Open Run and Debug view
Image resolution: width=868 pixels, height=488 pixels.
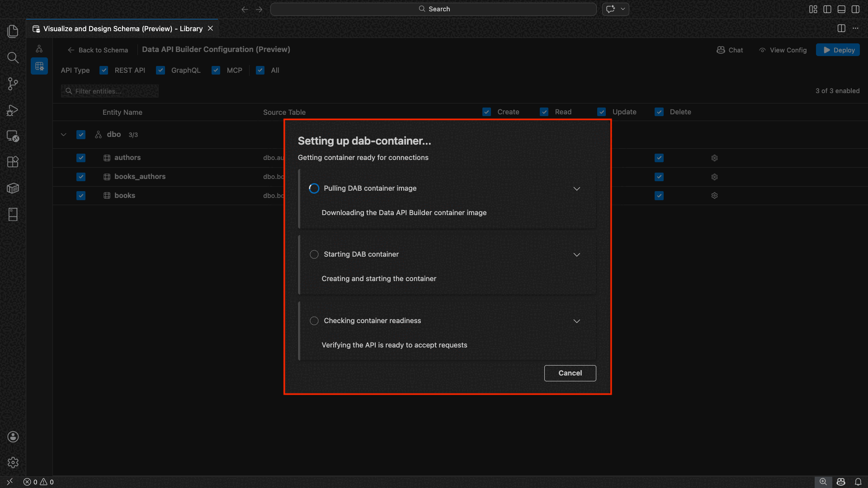click(x=13, y=110)
